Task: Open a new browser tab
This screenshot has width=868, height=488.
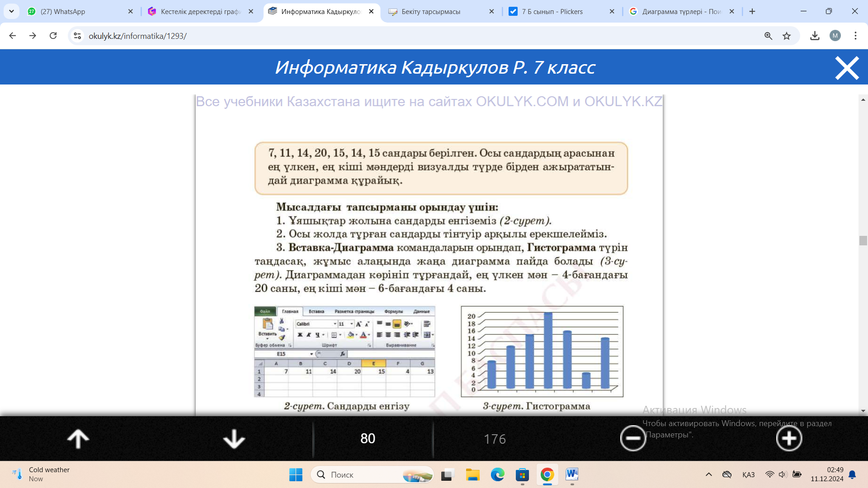Action: [752, 11]
